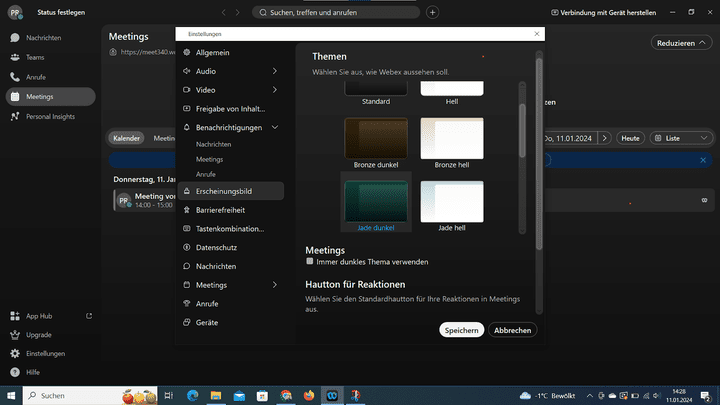Pick the Standard theme thumbnail
This screenshot has width=720, height=405.
pos(376,88)
